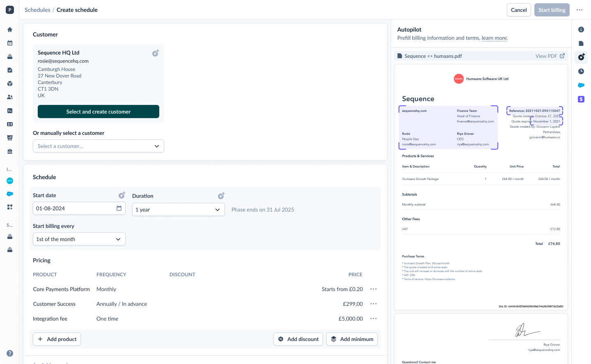The width and height of the screenshot is (591, 364).
Task: Click Select and create customer
Action: coord(98,111)
